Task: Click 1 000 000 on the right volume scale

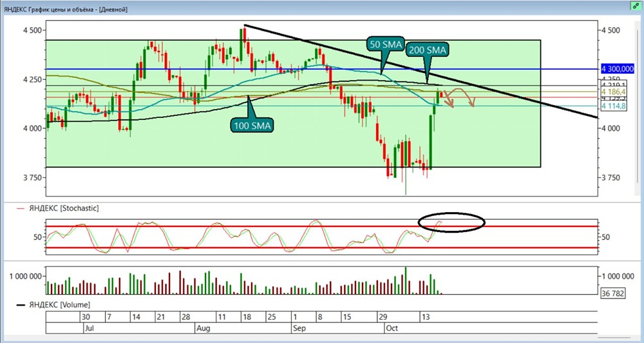Action: tap(618, 277)
